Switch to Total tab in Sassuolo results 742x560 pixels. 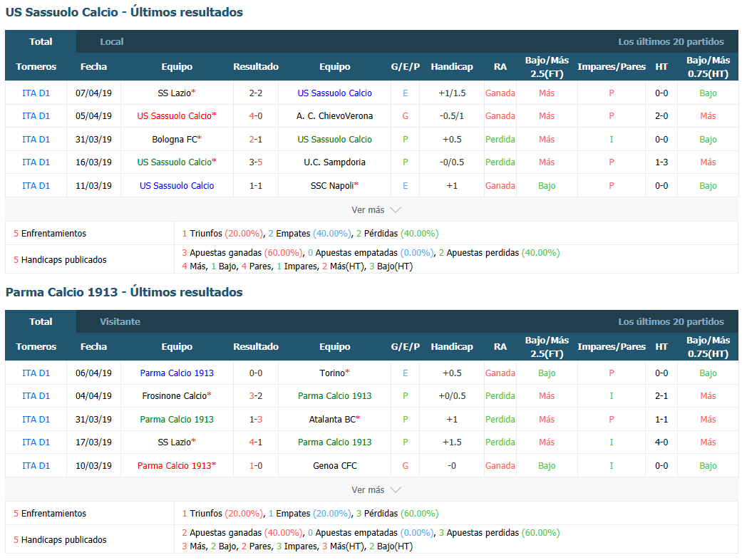41,41
